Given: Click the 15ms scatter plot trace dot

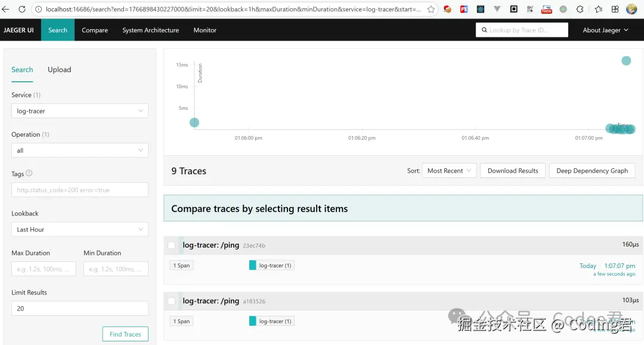Looking at the screenshot, I should [626, 61].
